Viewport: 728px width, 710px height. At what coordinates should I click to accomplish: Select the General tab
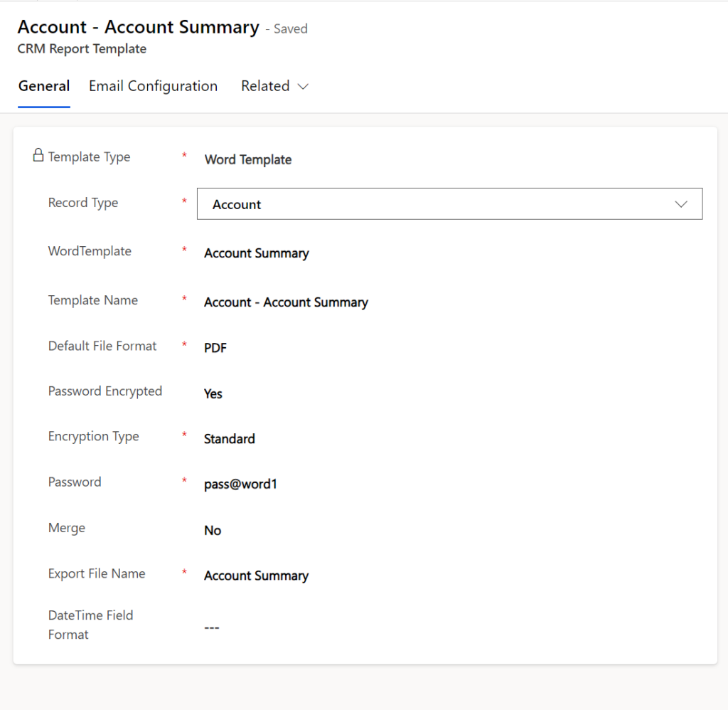pos(44,85)
